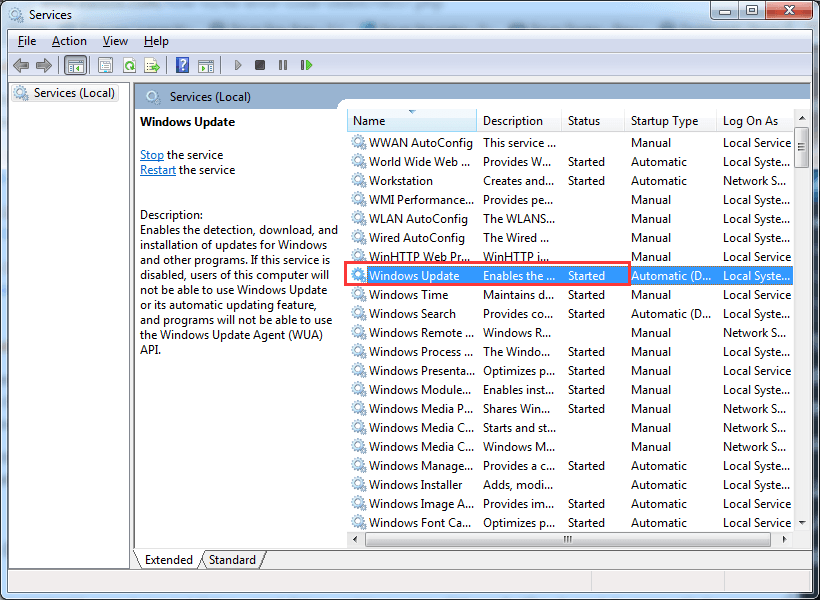Viewport: 820px width, 600px height.
Task: Click the horizontal scrollbar thumb in services list
Action: tap(567, 539)
